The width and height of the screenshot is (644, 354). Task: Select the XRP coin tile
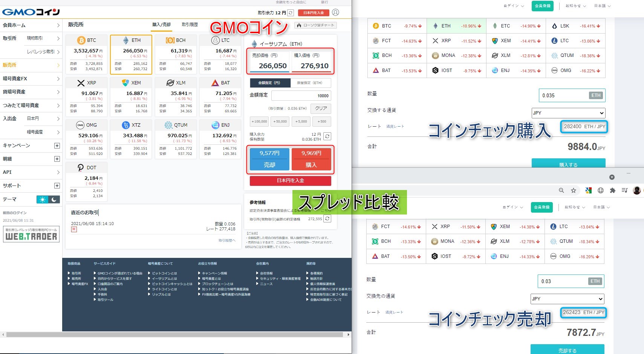(86, 97)
